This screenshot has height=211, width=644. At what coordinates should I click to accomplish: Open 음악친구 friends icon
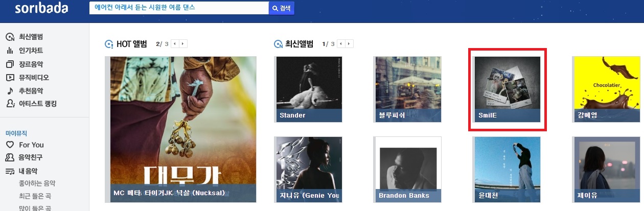pos(10,157)
